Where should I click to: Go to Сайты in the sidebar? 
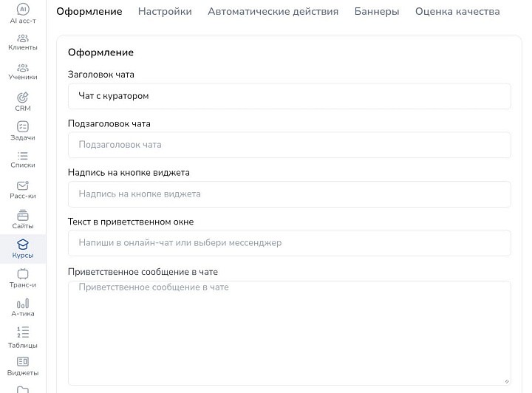click(23, 215)
